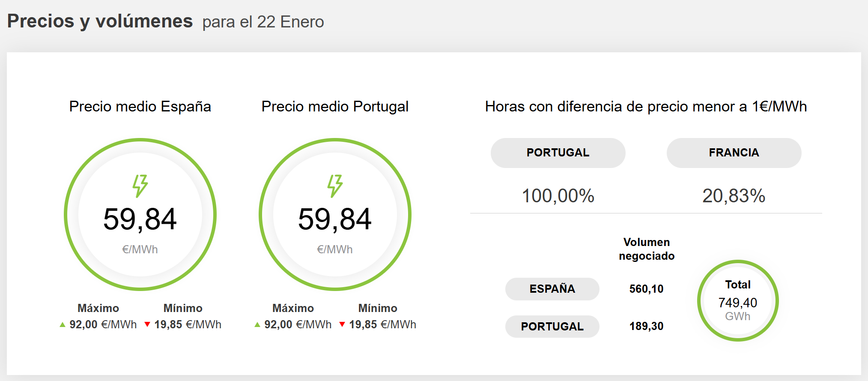Click the lightning bolt icon for Portugal
This screenshot has height=381, width=868.
coord(335,186)
